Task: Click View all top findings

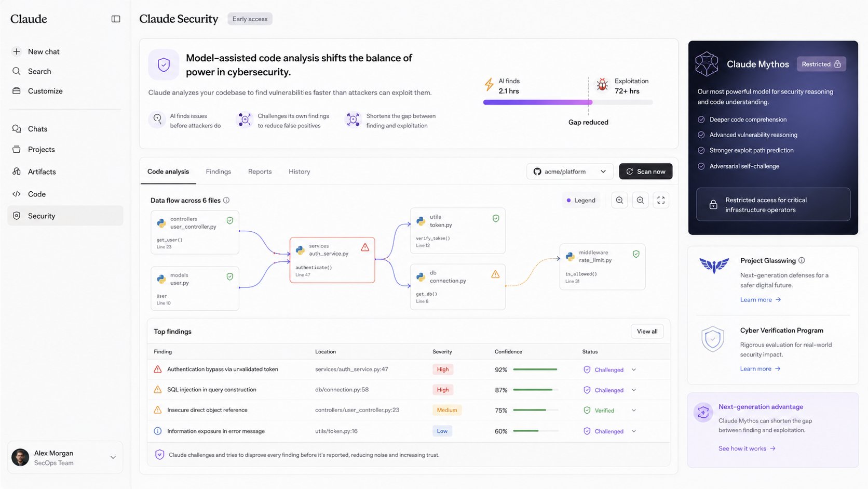Action: pos(647,332)
